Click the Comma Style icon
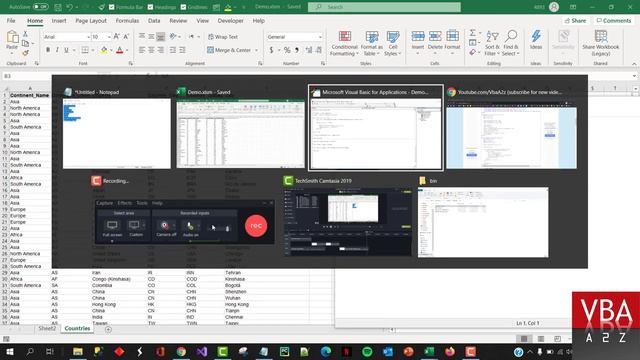This screenshot has width=640, height=360. [297, 50]
